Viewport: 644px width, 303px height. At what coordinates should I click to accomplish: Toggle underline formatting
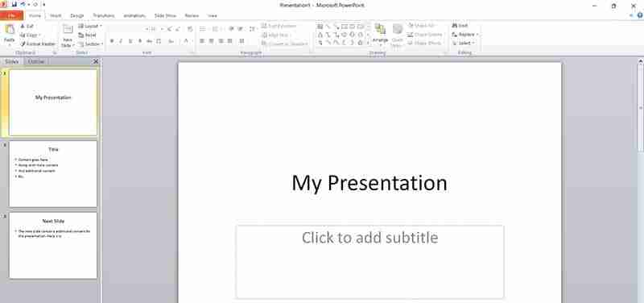[x=130, y=41]
